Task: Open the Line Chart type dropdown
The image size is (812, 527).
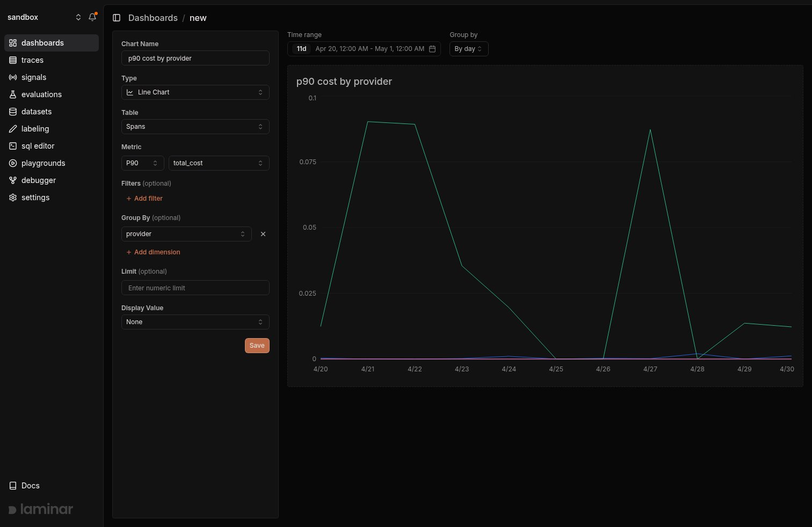Action: coord(195,92)
